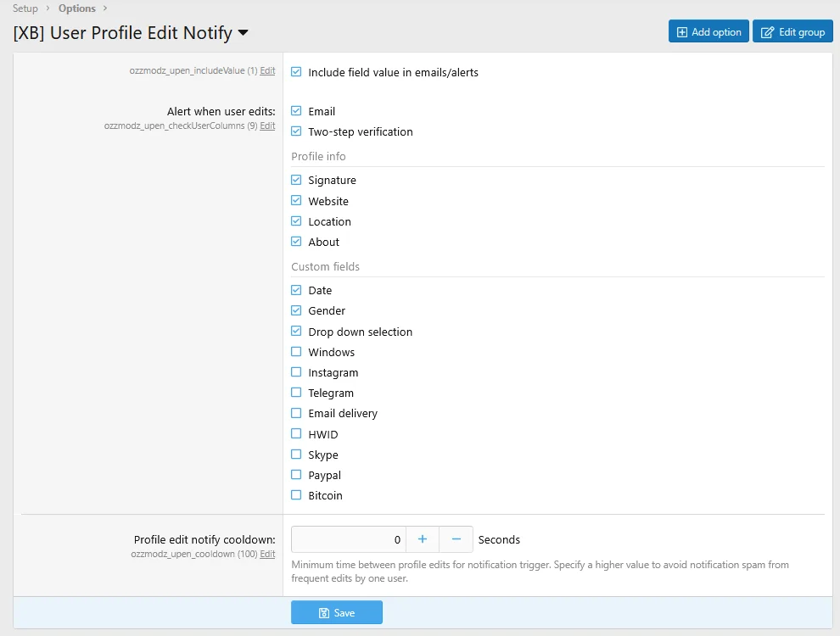The image size is (840, 636).
Task: Increase cooldown with the plus stepper
Action: 423,539
